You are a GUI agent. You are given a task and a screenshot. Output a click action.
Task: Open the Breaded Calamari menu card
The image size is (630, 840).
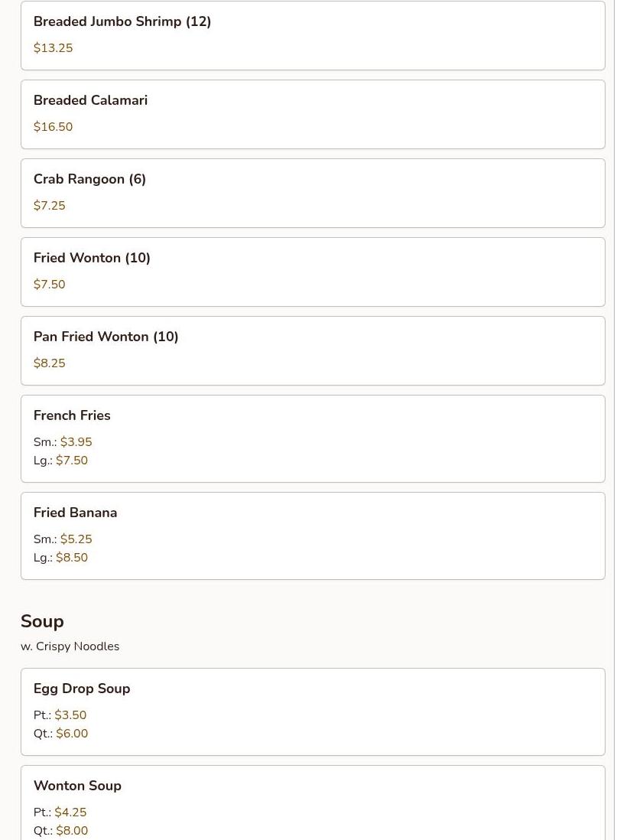pos(313,114)
